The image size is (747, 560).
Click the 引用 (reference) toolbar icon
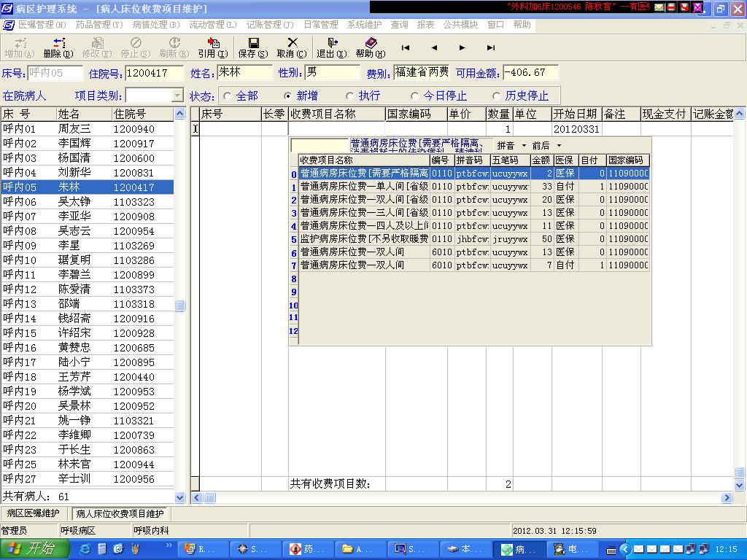(x=212, y=44)
